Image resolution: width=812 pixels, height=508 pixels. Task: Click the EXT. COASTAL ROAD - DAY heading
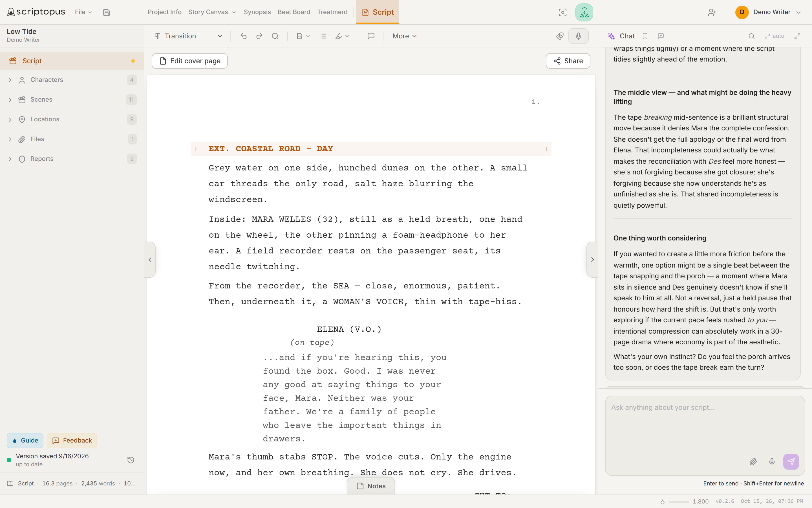pyautogui.click(x=271, y=149)
